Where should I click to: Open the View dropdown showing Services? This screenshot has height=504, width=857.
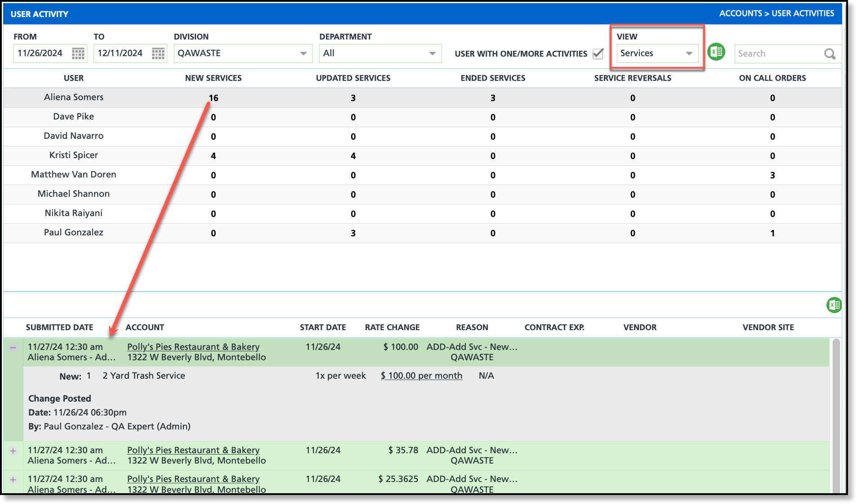click(657, 53)
